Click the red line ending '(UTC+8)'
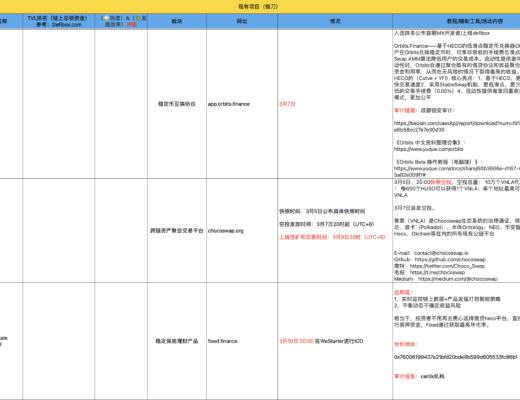This screenshot has width=520, height=400. [x=332, y=237]
